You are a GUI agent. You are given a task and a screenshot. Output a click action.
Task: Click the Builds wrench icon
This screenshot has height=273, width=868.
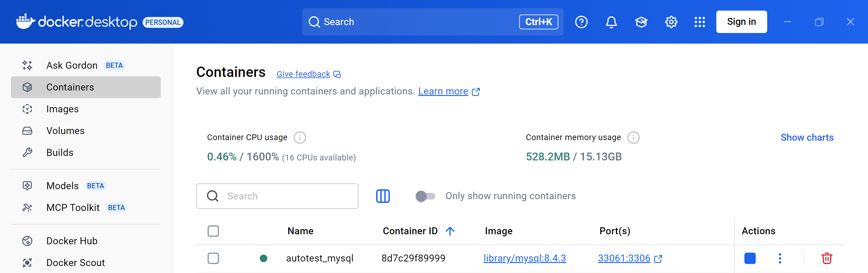tap(27, 152)
